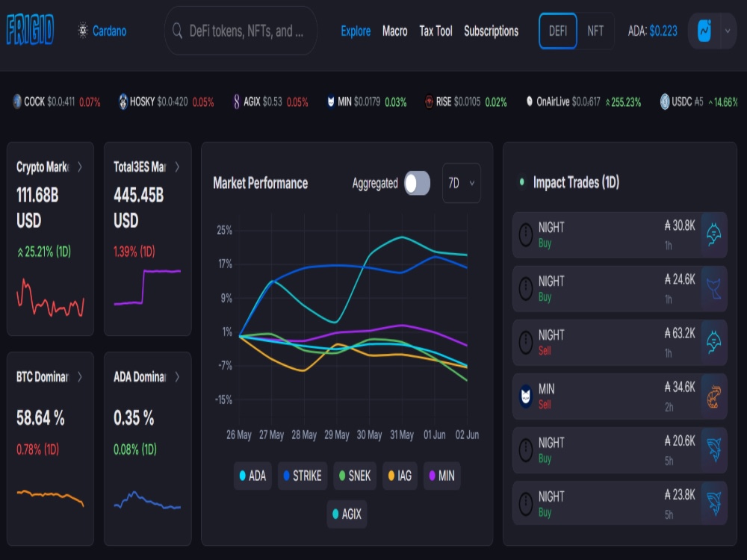Click the Cardano network icon

pos(83,31)
